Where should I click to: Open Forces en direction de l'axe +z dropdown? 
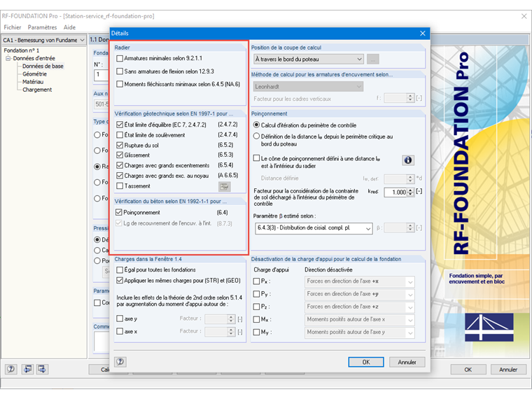359,307
